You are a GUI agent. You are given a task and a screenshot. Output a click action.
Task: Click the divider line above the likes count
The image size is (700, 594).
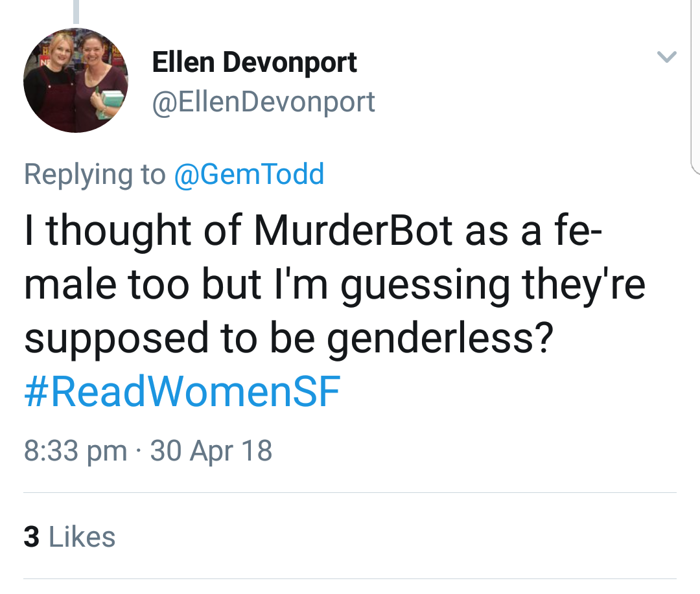click(x=350, y=493)
